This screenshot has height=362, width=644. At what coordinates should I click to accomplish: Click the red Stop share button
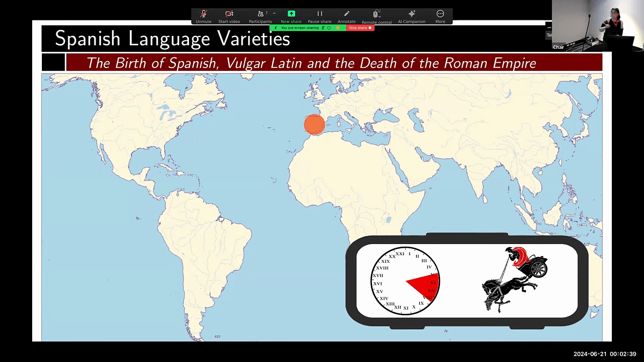(360, 27)
